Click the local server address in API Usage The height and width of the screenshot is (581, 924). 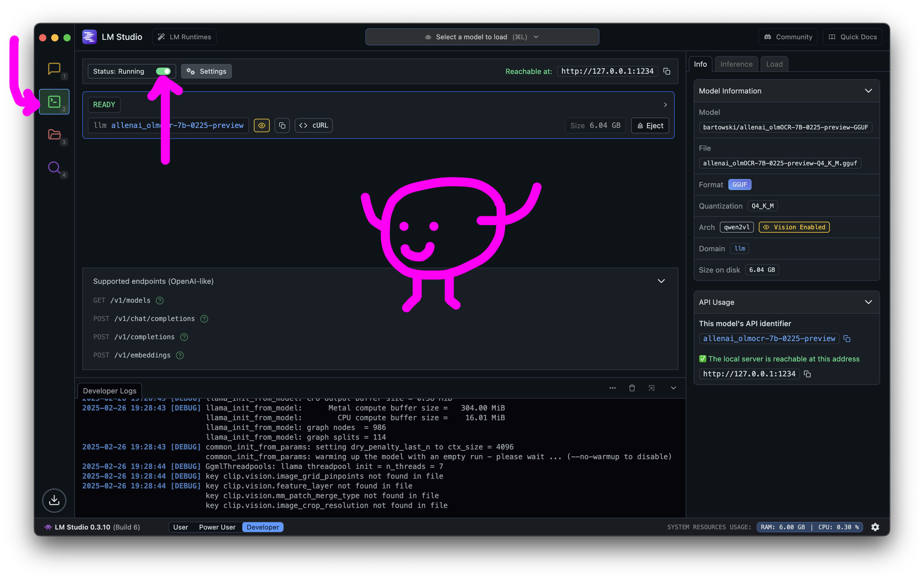pos(749,374)
